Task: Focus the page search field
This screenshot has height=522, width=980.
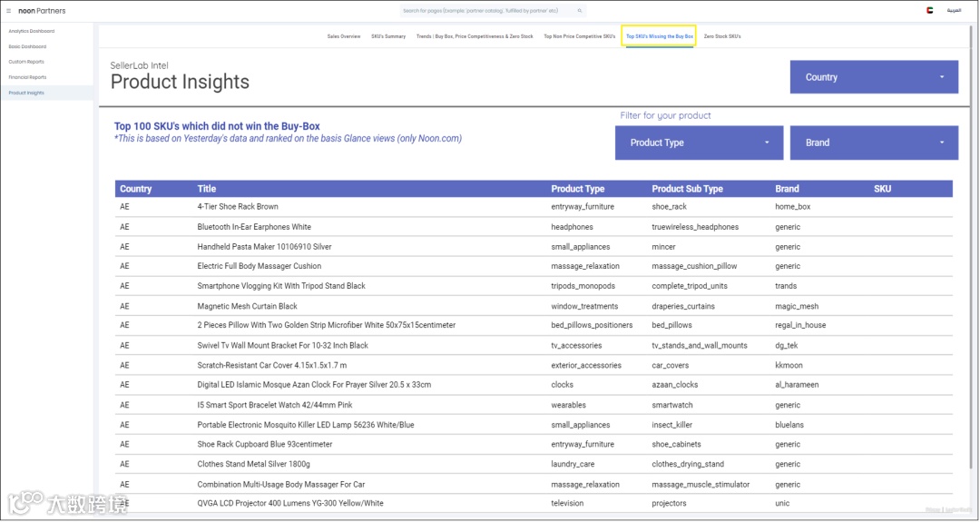Action: (493, 11)
